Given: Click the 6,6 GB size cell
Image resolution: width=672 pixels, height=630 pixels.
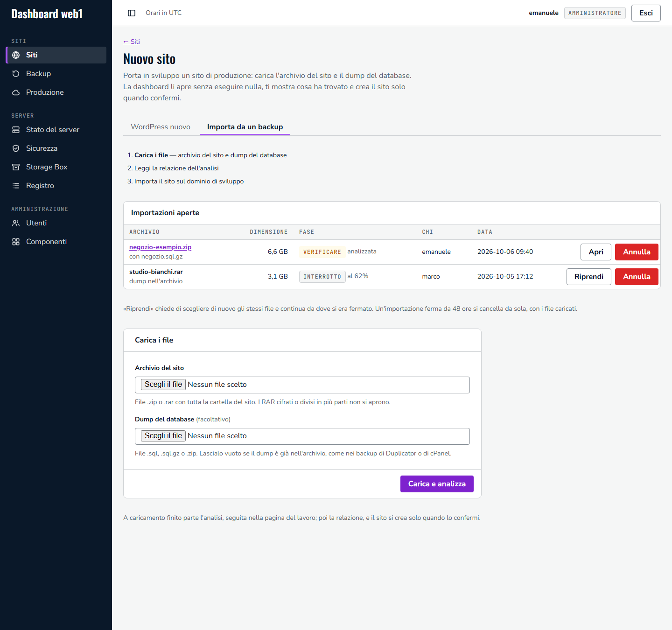Looking at the screenshot, I should point(278,252).
